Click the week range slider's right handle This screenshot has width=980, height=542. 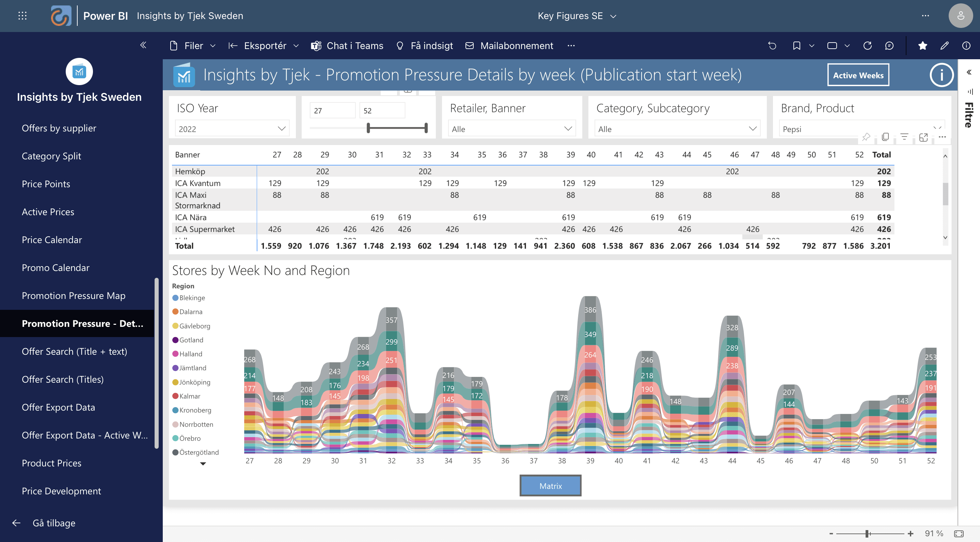(x=426, y=128)
